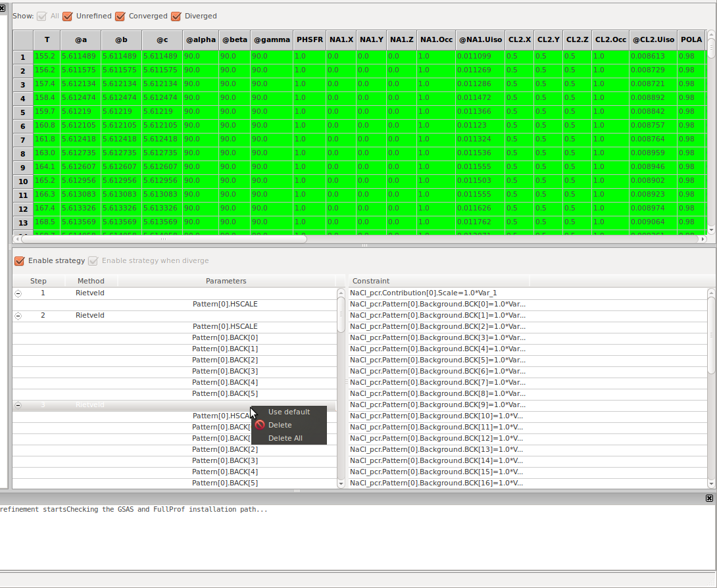Viewport: 717px width, 588px height.
Task: Click the Parameters column header
Action: 226,281
